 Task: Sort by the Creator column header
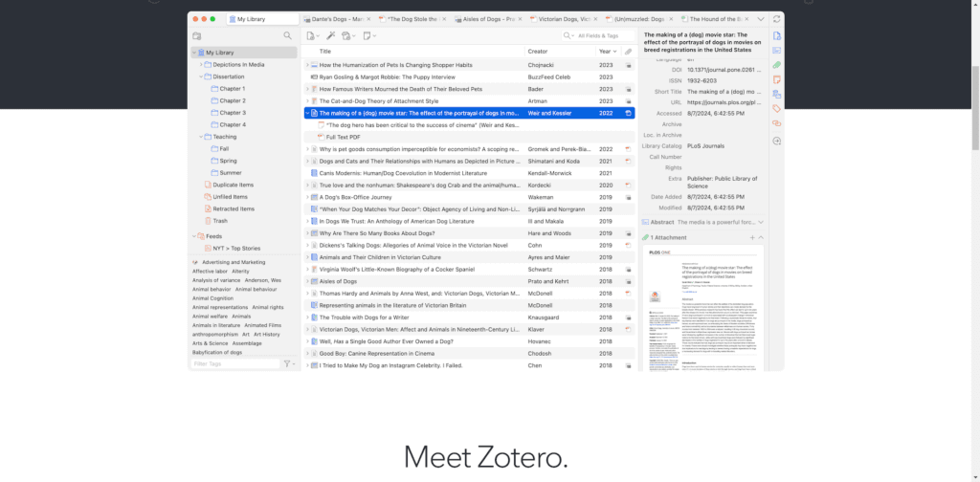click(x=559, y=52)
